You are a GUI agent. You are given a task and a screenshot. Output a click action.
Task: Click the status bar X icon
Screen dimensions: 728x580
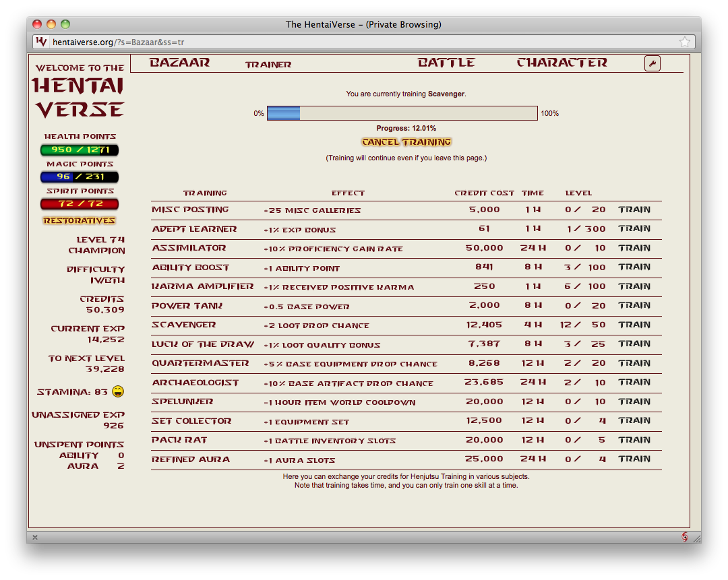pos(35,538)
